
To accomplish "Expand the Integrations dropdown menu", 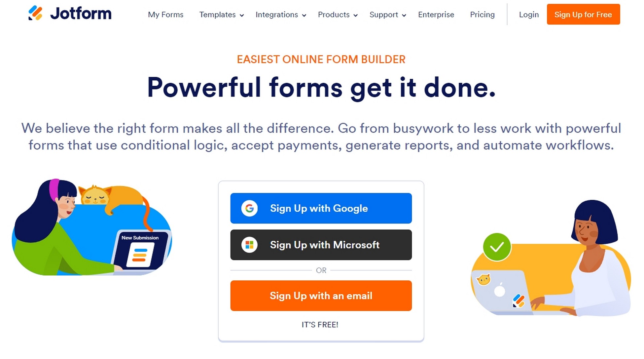I will pos(281,15).
